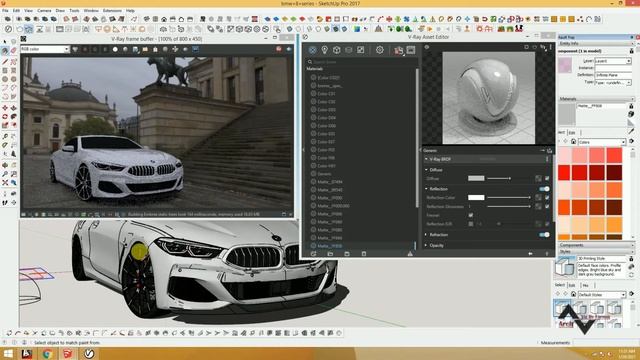Toggle Reflection Color texture checkbox
Image resolution: width=640 pixels, height=360 pixels.
click(547, 198)
